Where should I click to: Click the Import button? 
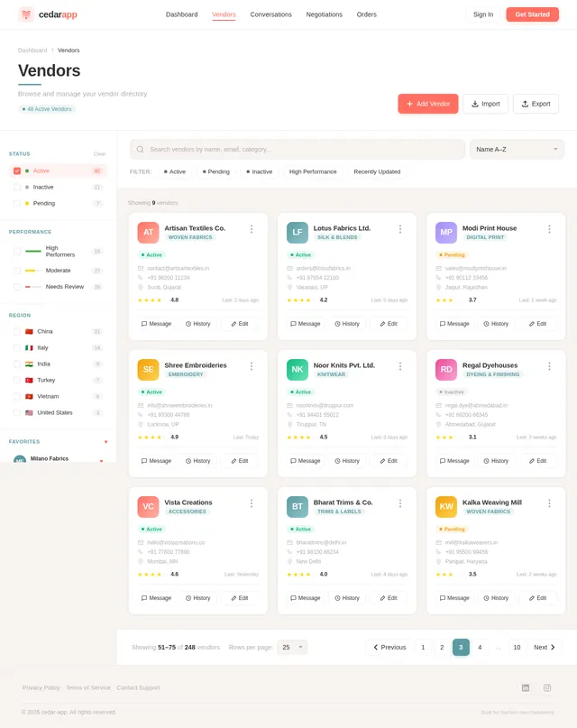(486, 104)
